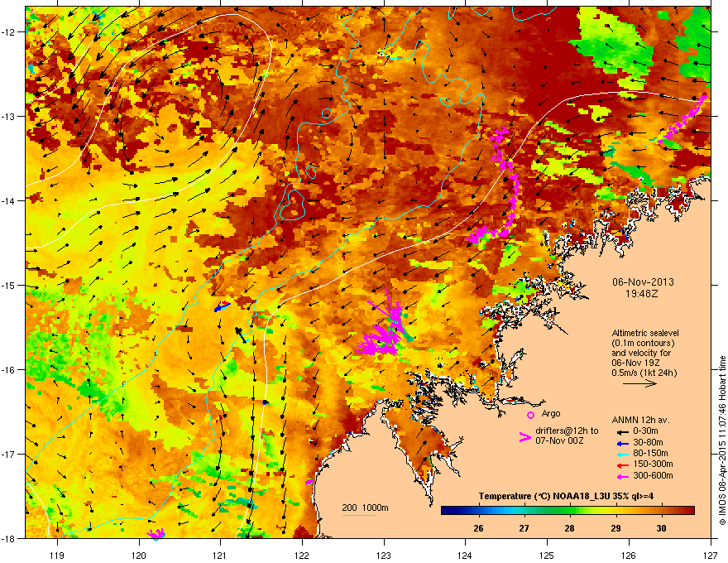Click the temperature color bar near 28

tap(570, 511)
